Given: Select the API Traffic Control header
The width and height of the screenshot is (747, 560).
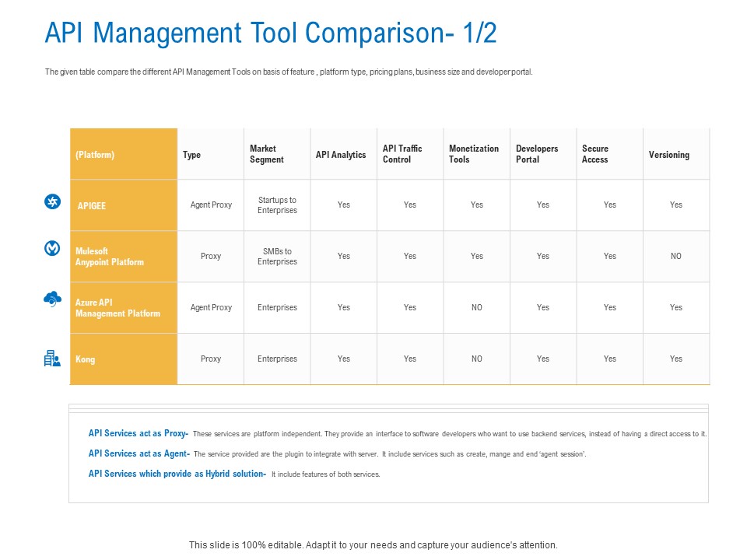Looking at the screenshot, I should [410, 154].
